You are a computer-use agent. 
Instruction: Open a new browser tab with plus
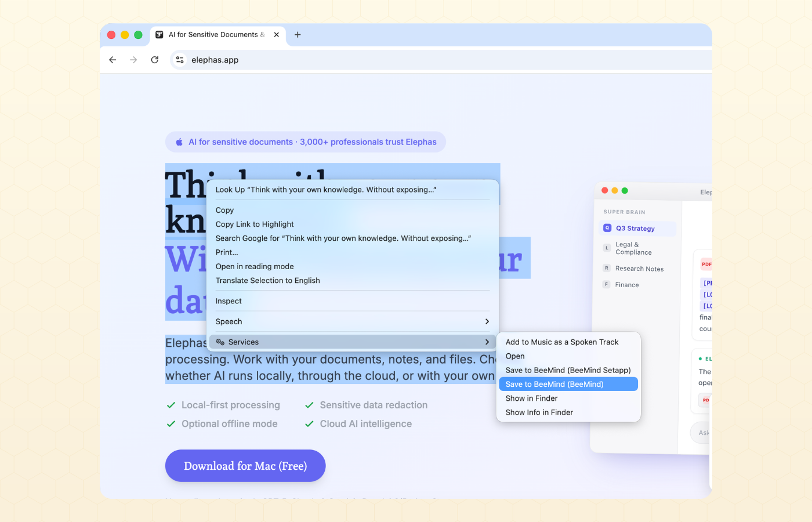pos(298,35)
